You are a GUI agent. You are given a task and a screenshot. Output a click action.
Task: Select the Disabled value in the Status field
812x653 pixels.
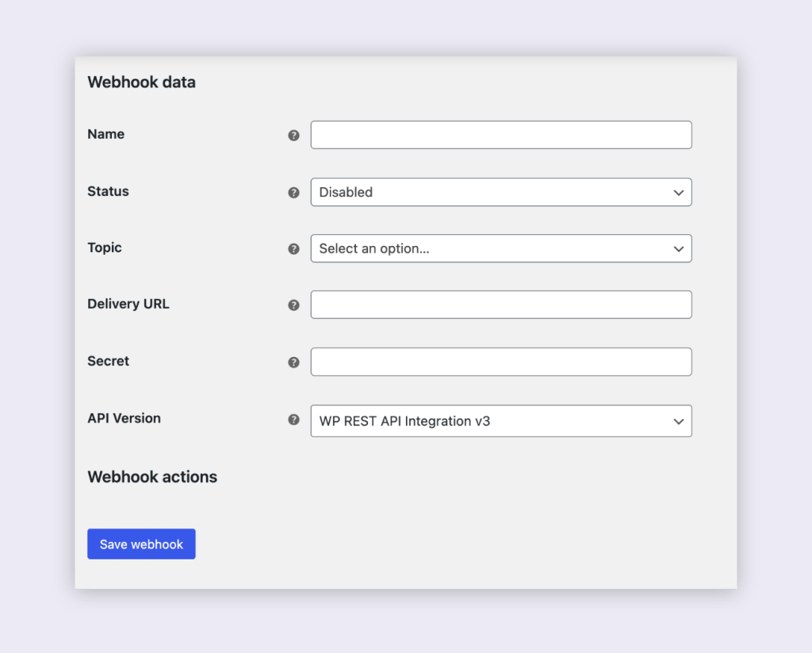(x=345, y=192)
